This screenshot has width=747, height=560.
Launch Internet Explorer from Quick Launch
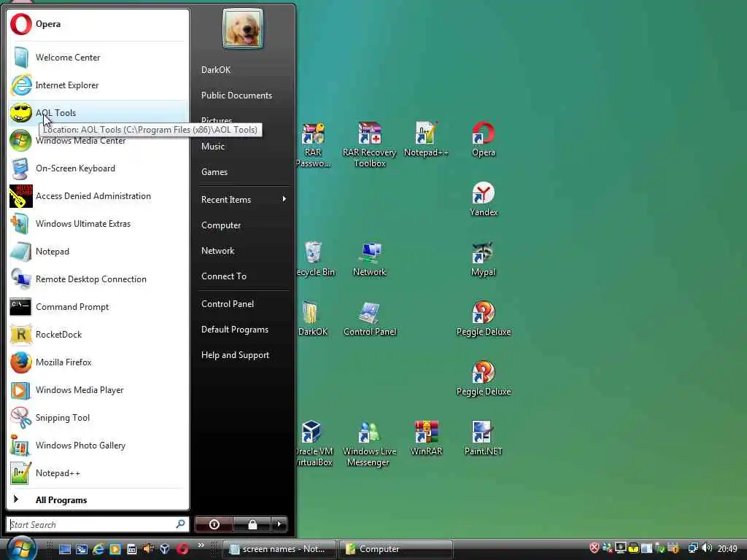tap(98, 549)
